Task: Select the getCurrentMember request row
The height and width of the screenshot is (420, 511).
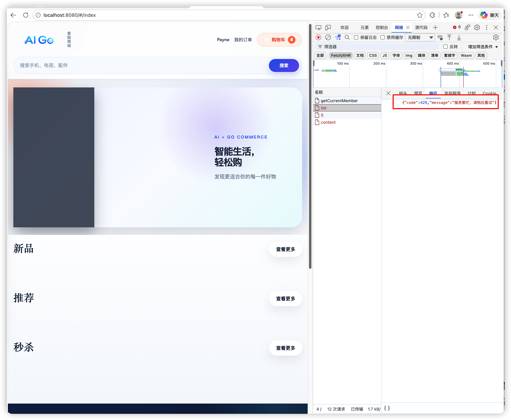Action: pos(347,101)
